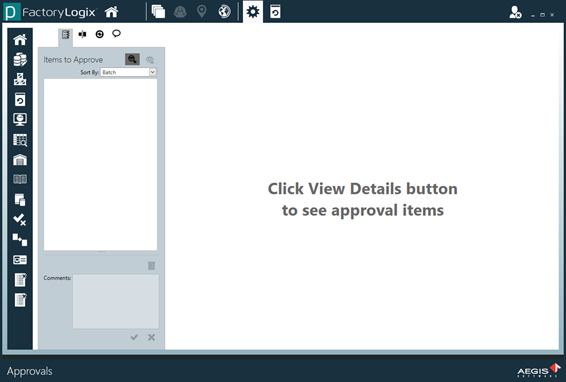Switch to the speech bubble comments tab
Image resolution: width=566 pixels, height=382 pixels.
coord(116,34)
